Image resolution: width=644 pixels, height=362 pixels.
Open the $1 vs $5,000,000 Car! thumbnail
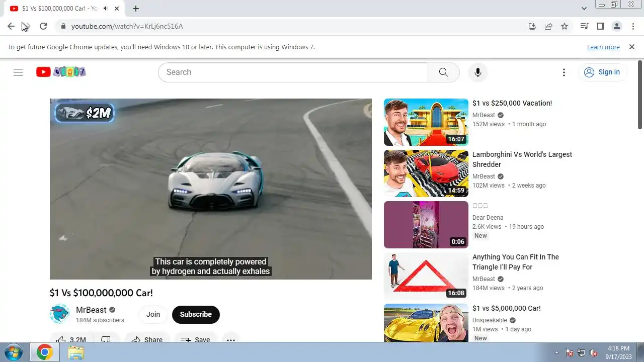coord(426,323)
